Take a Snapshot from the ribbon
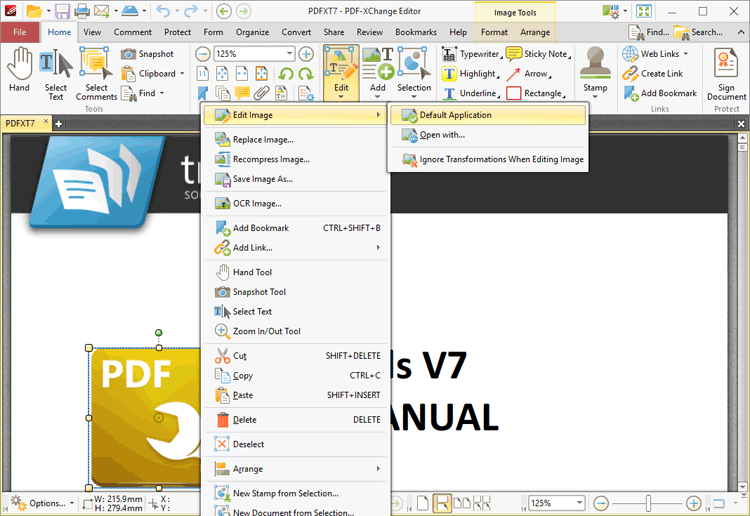750x516 pixels. [x=147, y=54]
